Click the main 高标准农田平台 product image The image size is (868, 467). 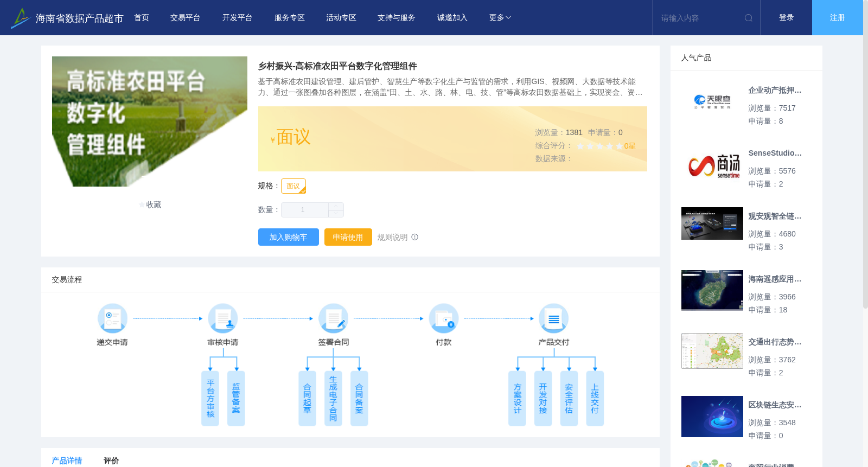tap(150, 121)
